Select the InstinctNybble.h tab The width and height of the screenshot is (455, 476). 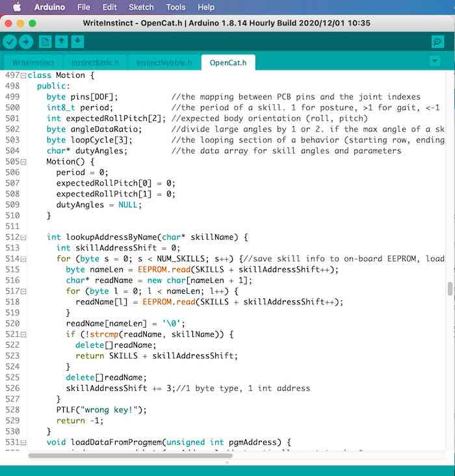click(164, 62)
